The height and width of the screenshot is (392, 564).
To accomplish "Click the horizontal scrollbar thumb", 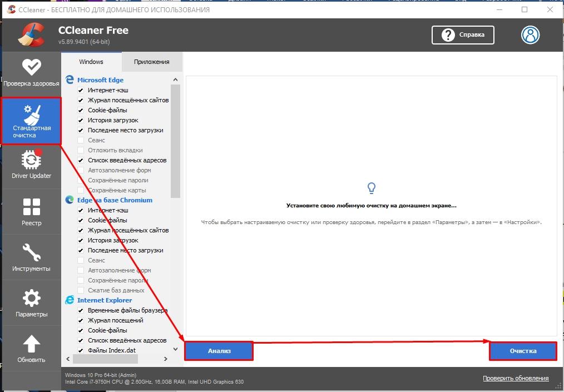I will pyautogui.click(x=105, y=359).
